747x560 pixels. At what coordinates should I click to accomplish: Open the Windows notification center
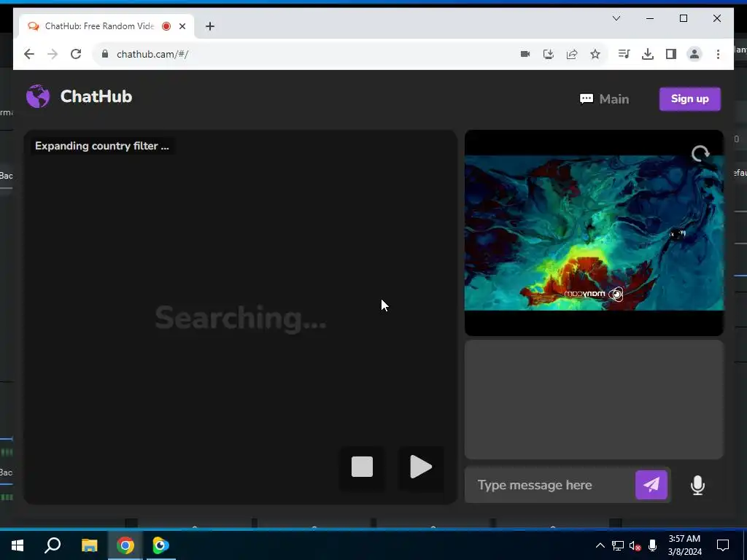pos(723,545)
